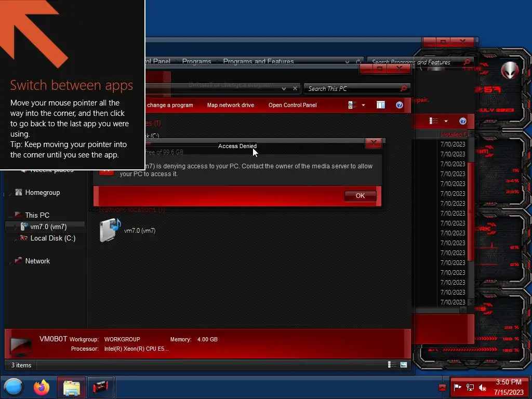Open Help in Programs and Features window
Screen dimensions: 532x399
[x=463, y=121]
